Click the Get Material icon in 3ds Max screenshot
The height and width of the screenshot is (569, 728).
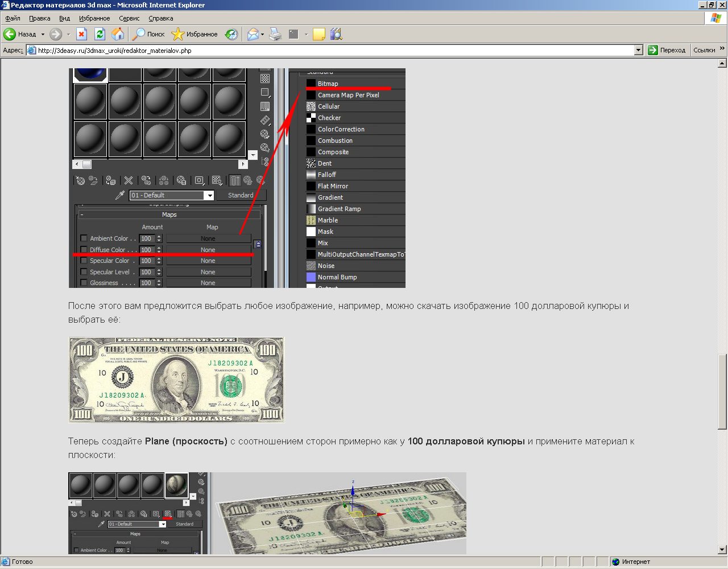click(x=81, y=180)
